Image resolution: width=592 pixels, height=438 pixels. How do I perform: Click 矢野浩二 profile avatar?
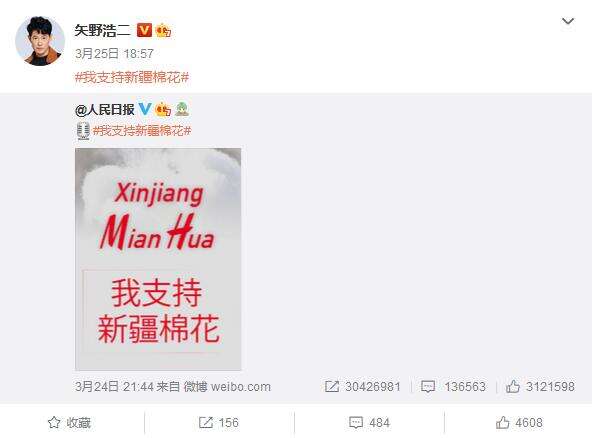[x=39, y=41]
